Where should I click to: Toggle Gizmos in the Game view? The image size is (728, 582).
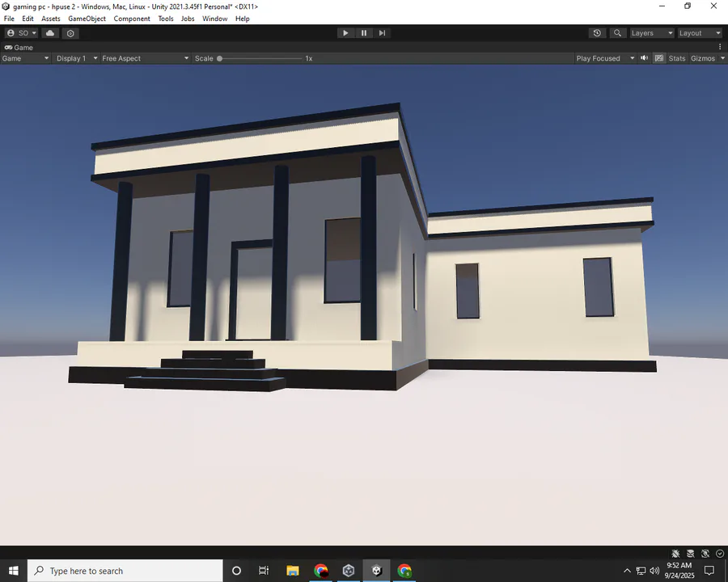pos(703,58)
